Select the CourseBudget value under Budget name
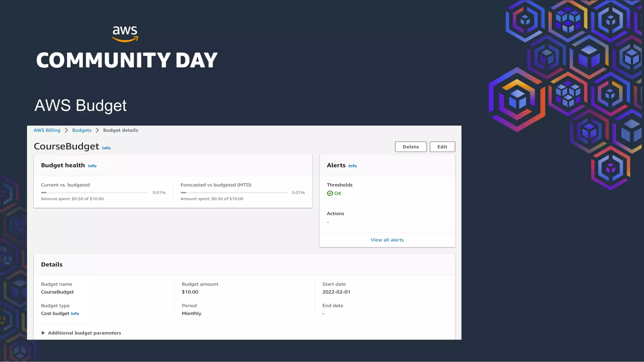The image size is (644, 362). [x=57, y=292]
